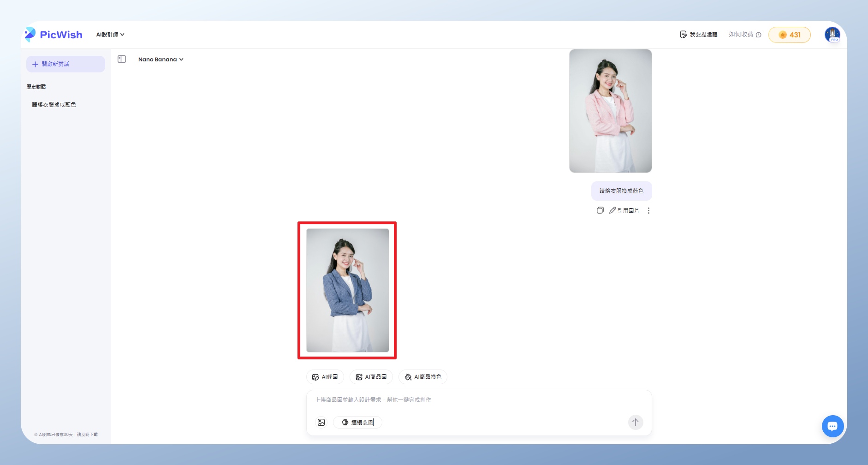The image size is (868, 465).
Task: Click the 431 credits coin badge
Action: coord(789,35)
